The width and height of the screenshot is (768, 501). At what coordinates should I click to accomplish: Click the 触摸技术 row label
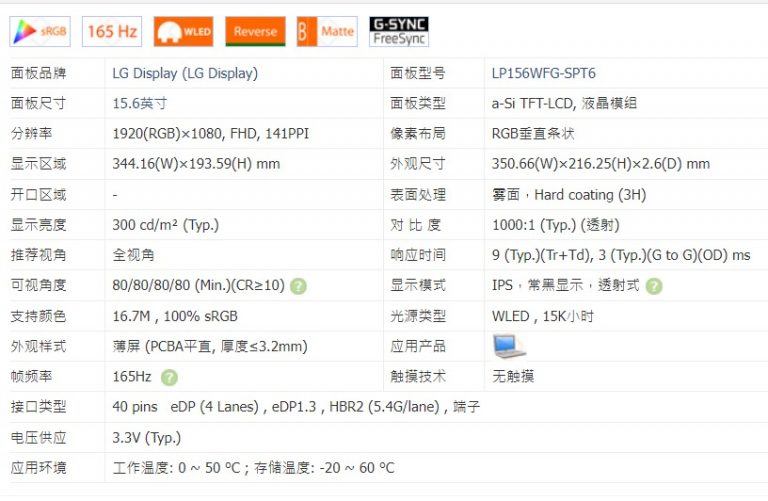pos(418,377)
